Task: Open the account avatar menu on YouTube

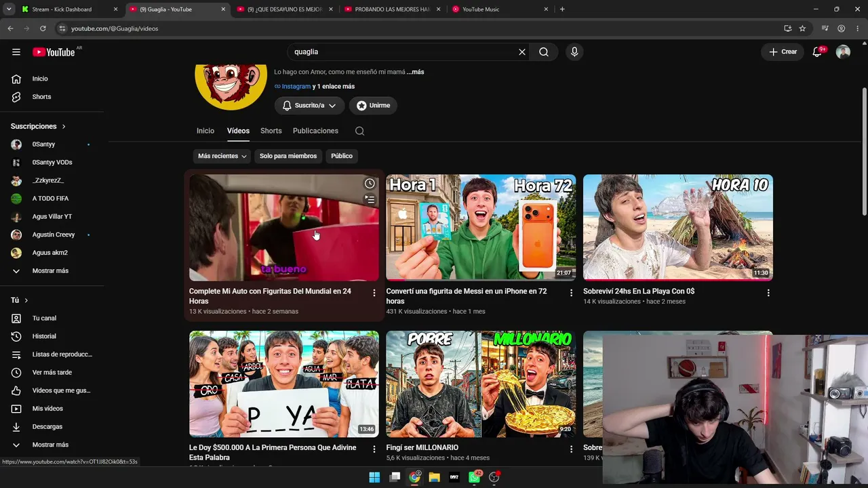Action: [843, 52]
